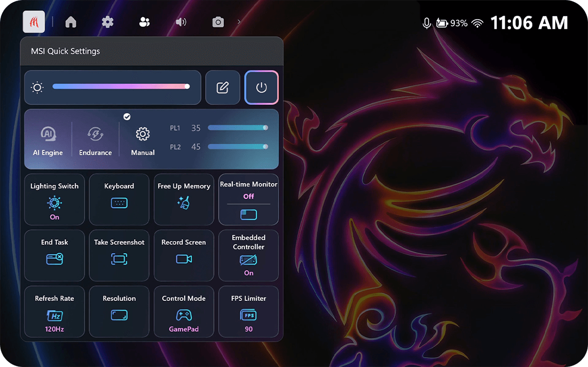Open the volume speaker tab
588x367 pixels.
(x=181, y=22)
